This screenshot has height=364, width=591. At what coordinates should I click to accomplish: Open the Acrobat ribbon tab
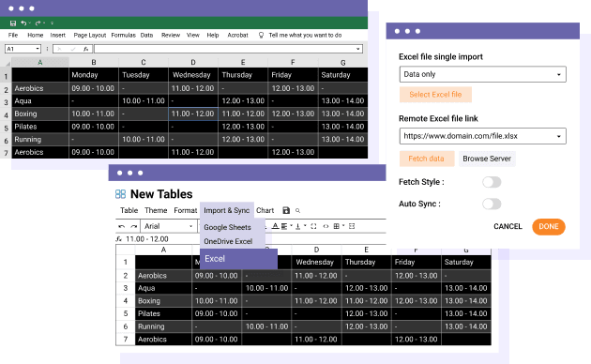(237, 35)
